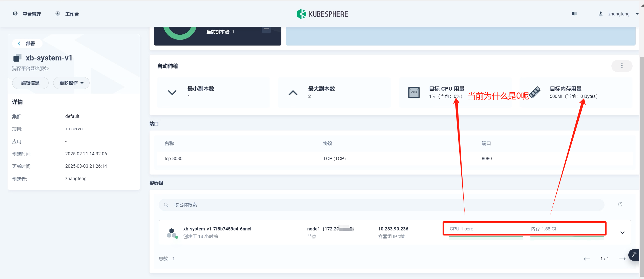This screenshot has height=279, width=644.
Task: Click the 目标内存用量 500Mi text
Action: (x=573, y=96)
